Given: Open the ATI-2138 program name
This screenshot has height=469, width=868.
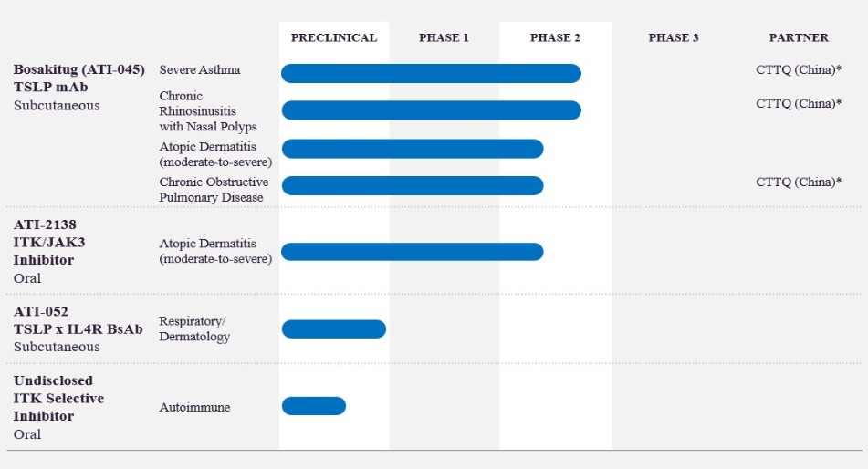Looking at the screenshot, I should [48, 224].
